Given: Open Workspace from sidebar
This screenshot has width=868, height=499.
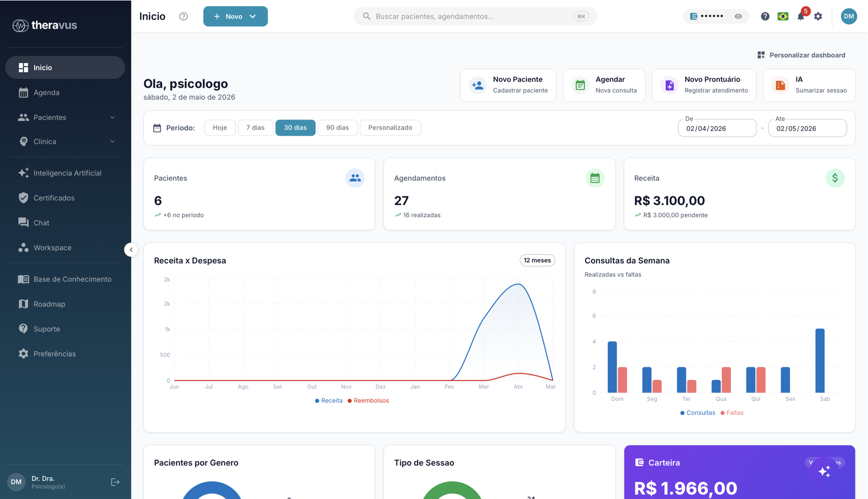Looking at the screenshot, I should coord(65,248).
